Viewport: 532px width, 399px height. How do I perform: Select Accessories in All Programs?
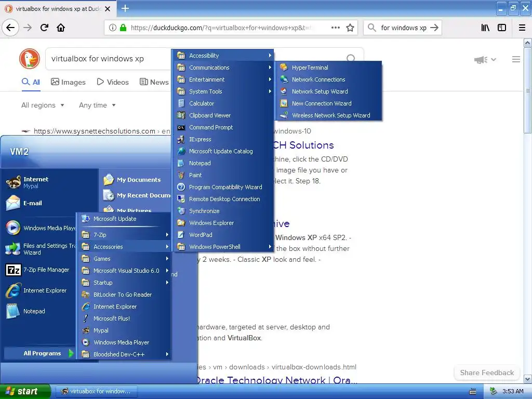coord(124,247)
